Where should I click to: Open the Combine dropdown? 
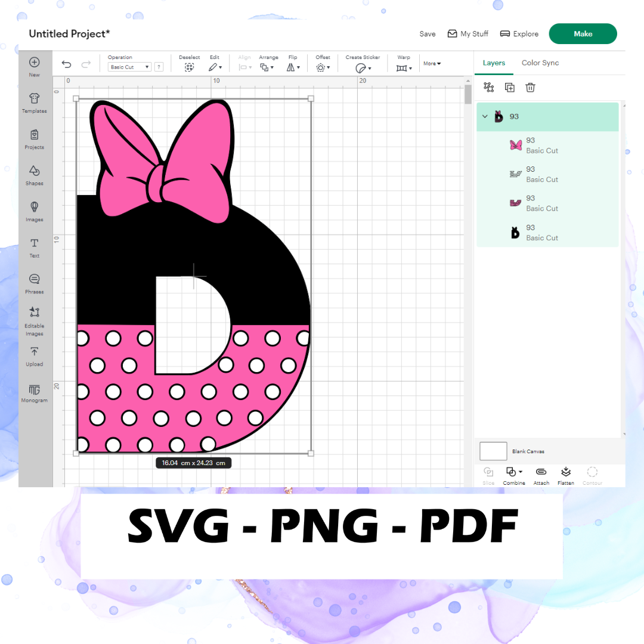click(514, 476)
